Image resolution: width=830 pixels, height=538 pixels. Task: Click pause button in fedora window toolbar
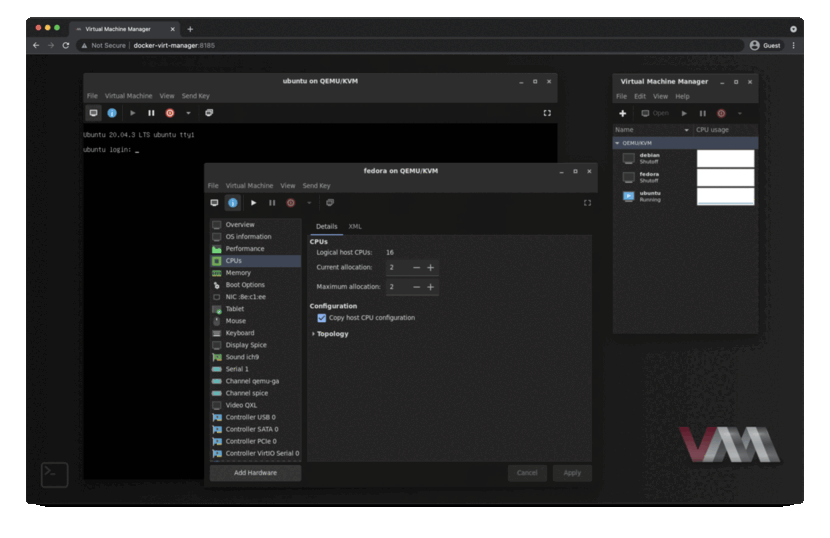tap(272, 203)
